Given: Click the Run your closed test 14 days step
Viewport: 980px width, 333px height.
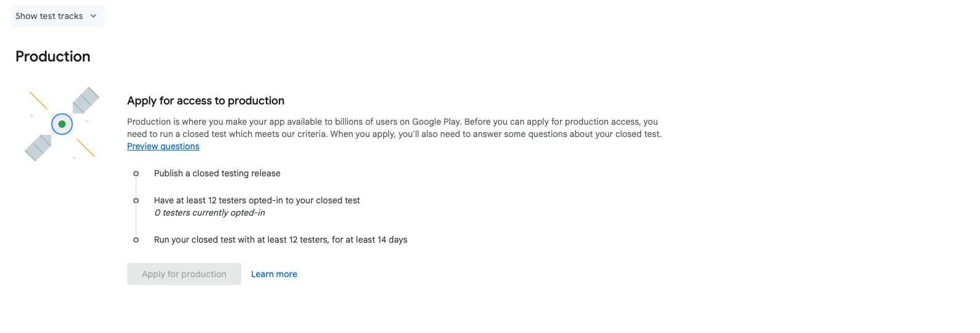Looking at the screenshot, I should coord(281,240).
